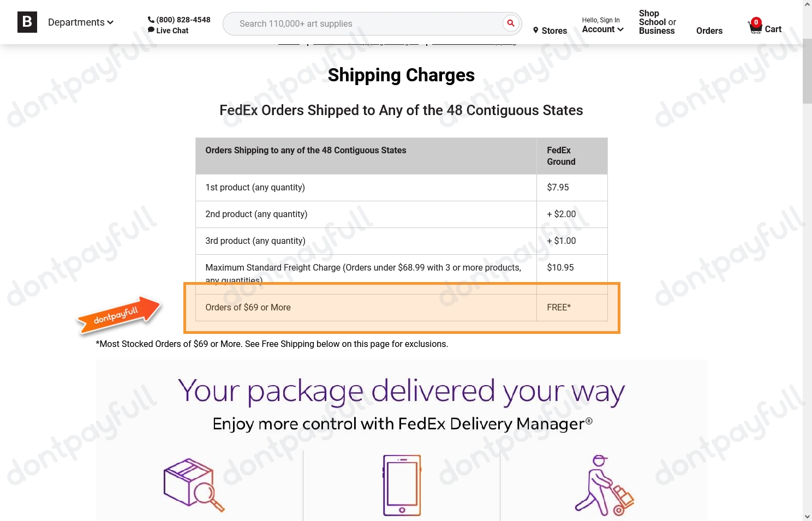The image size is (812, 521).
Task: Click the Hello, Sign In link
Action: 601,20
